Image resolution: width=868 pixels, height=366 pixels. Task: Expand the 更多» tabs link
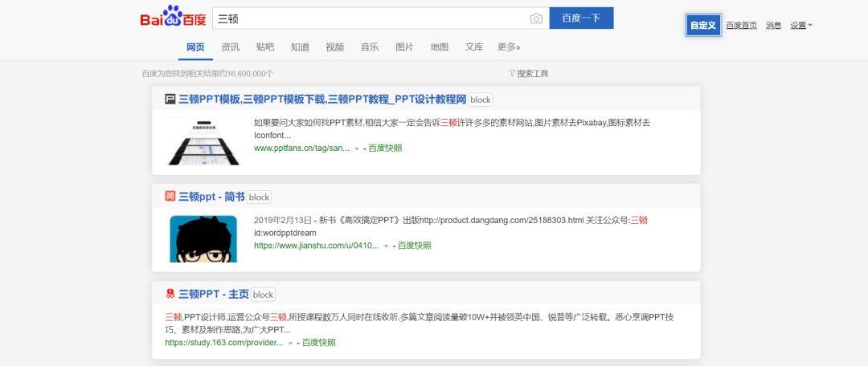[509, 47]
